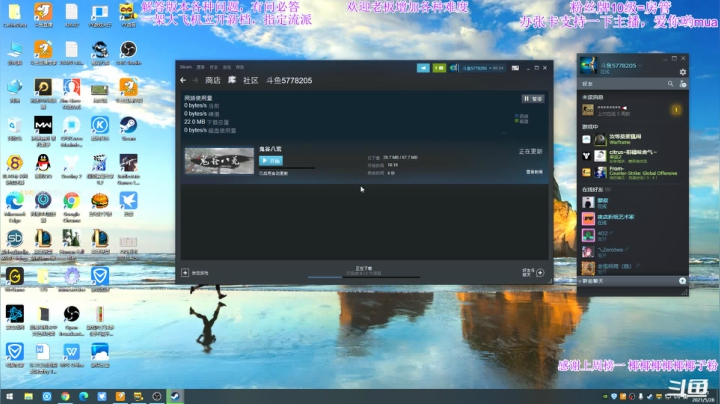The height and width of the screenshot is (404, 720).
Task: Click the Warframe game icon in friends list
Action: pyautogui.click(x=586, y=139)
